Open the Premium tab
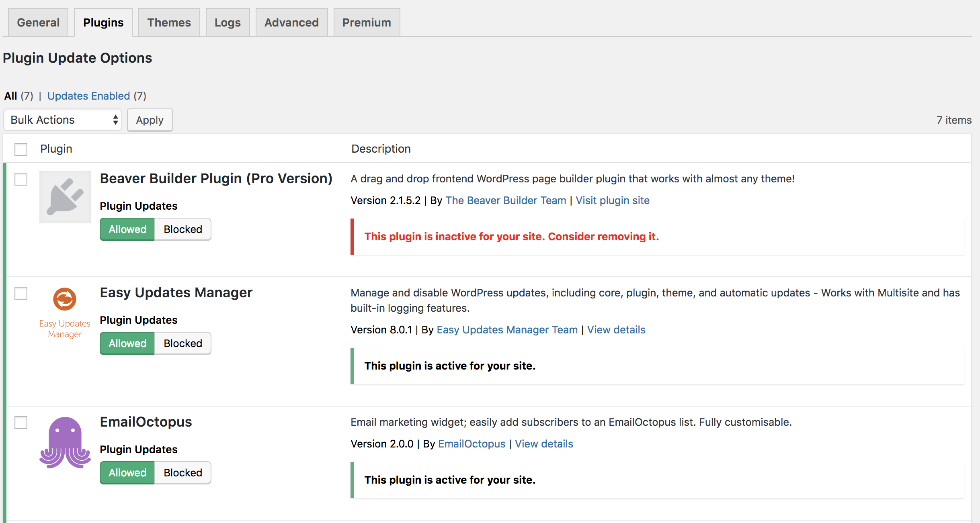Image resolution: width=980 pixels, height=523 pixels. [367, 22]
